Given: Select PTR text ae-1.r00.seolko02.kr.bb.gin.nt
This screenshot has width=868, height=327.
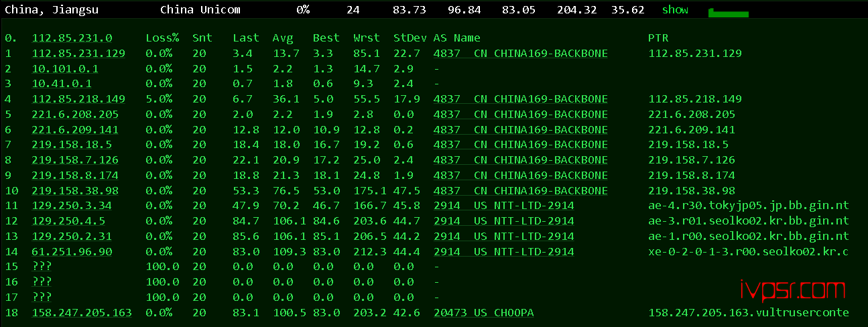Looking at the screenshot, I should coord(749,237).
